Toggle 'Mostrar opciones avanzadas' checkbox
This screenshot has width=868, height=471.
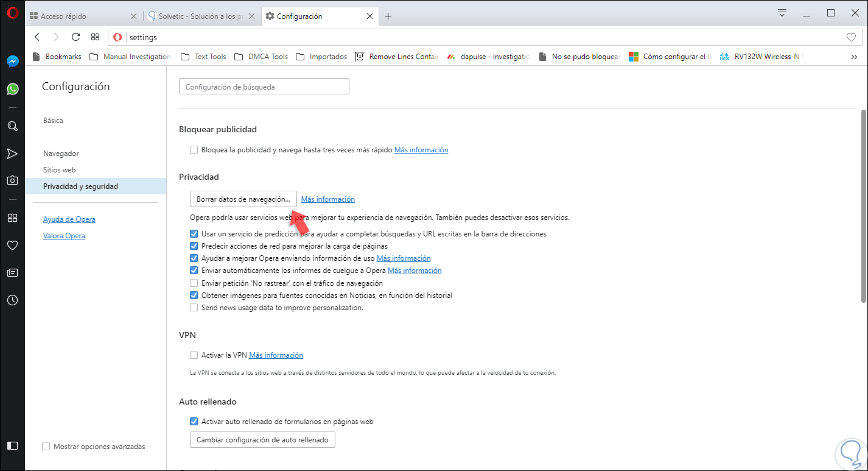(x=46, y=447)
